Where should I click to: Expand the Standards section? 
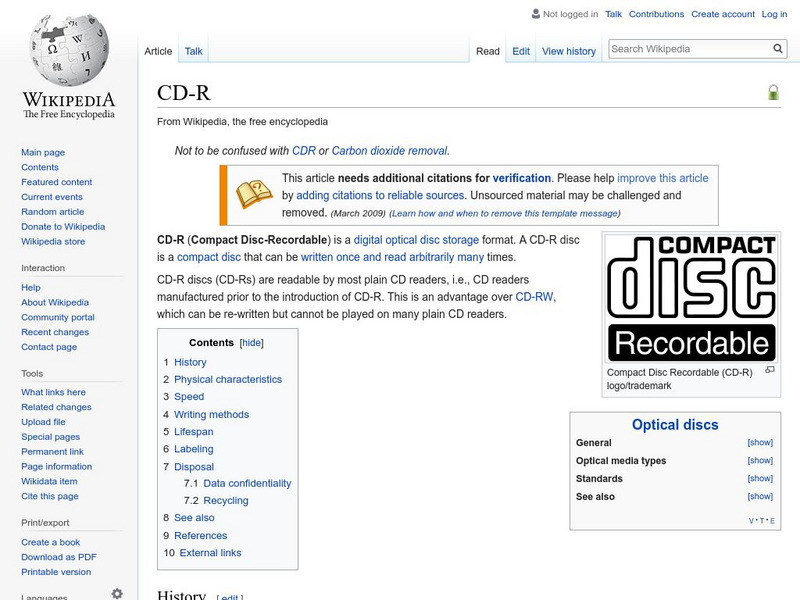coord(760,478)
